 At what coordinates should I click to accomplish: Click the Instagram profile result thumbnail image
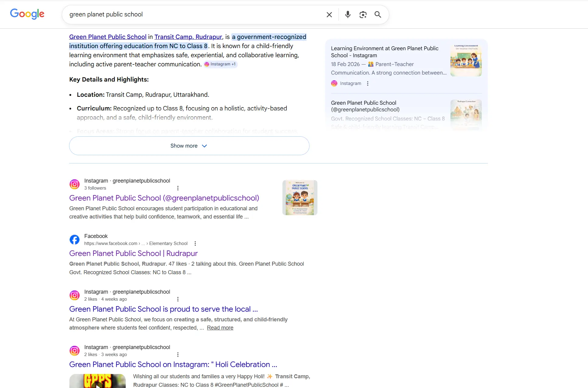point(299,198)
